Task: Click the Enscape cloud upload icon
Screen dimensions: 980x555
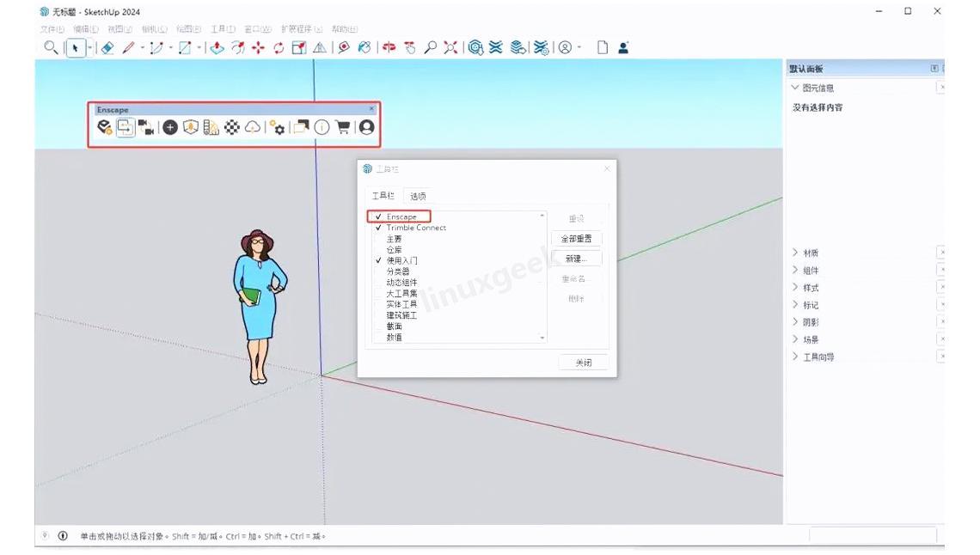Action: click(253, 127)
